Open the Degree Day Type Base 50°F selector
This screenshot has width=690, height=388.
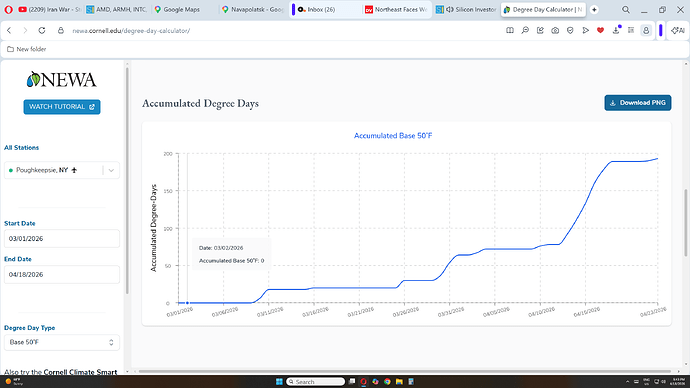tap(62, 342)
